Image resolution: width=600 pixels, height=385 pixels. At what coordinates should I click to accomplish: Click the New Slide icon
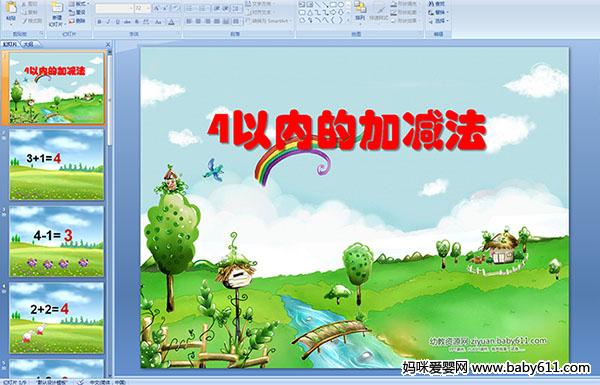pyautogui.click(x=57, y=8)
